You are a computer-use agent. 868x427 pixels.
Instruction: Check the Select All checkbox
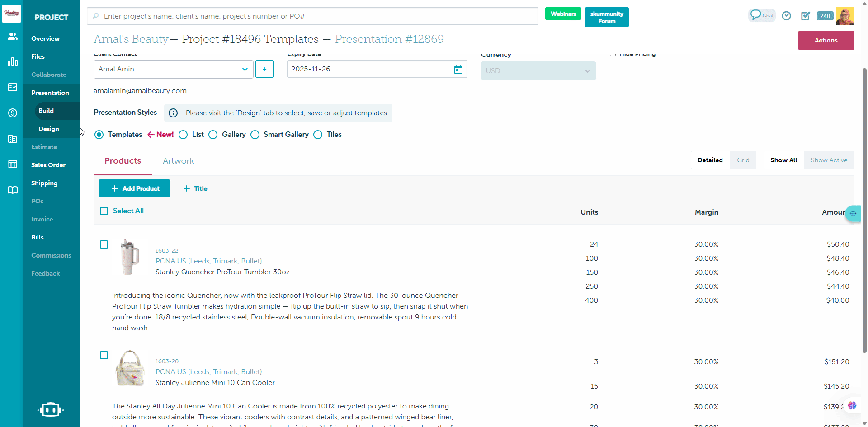point(104,211)
